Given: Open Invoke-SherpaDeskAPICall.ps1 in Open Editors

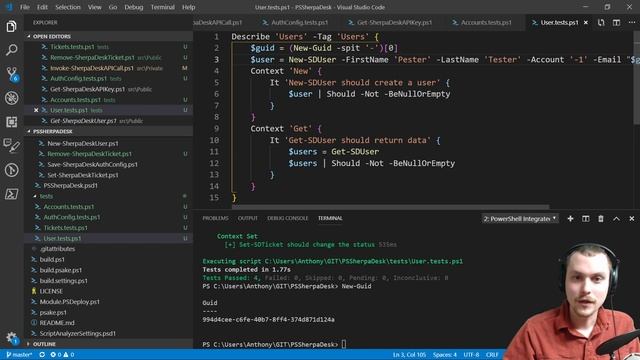Looking at the screenshot, I should click(x=109, y=68).
